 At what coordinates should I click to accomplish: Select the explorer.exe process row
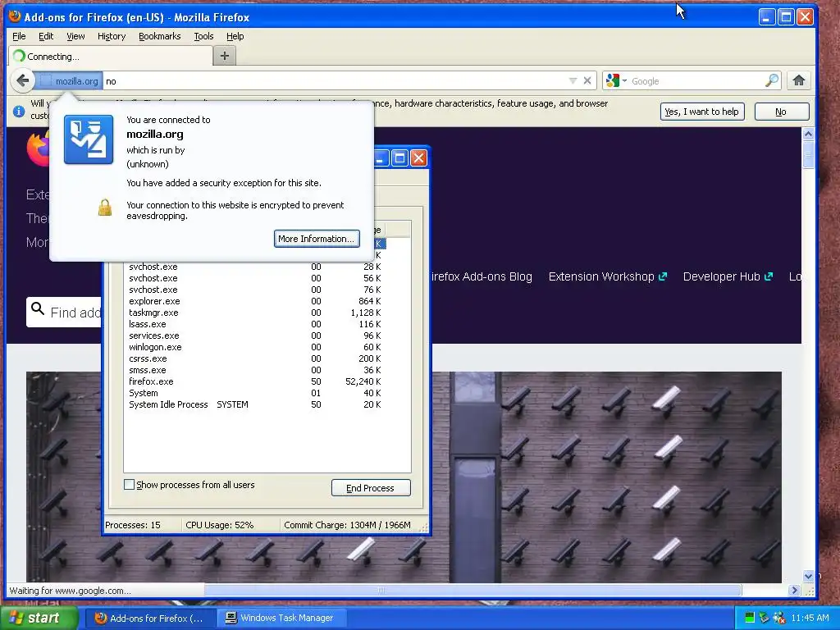[x=254, y=301]
